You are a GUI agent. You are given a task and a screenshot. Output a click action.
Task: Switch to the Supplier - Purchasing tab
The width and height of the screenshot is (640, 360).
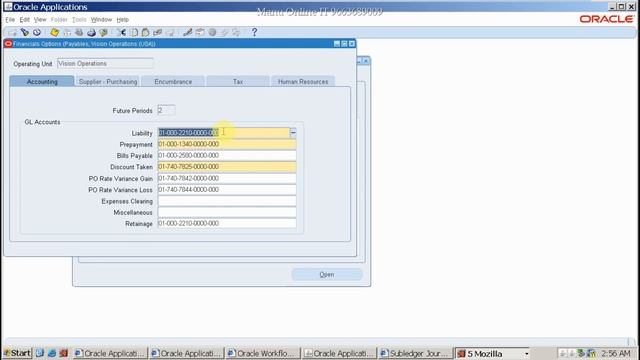(108, 82)
